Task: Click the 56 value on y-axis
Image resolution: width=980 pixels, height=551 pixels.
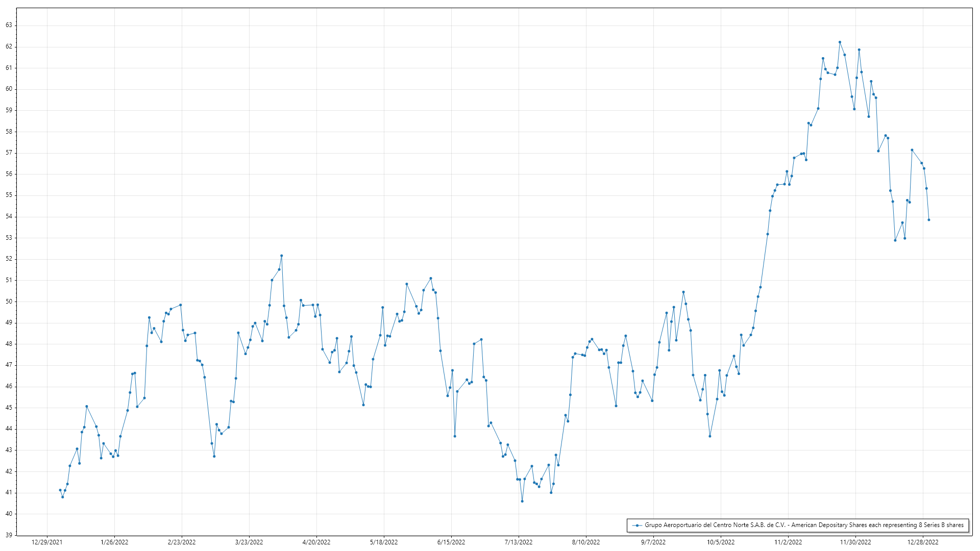Action: click(9, 174)
